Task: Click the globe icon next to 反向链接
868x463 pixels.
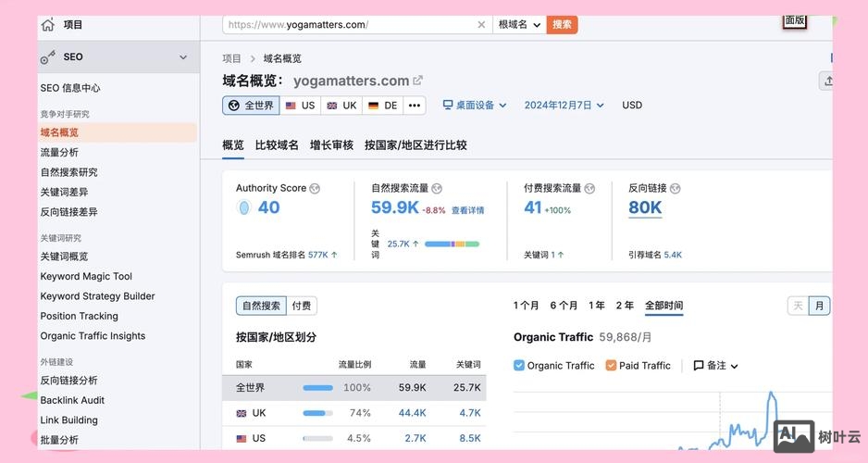Action: (675, 188)
